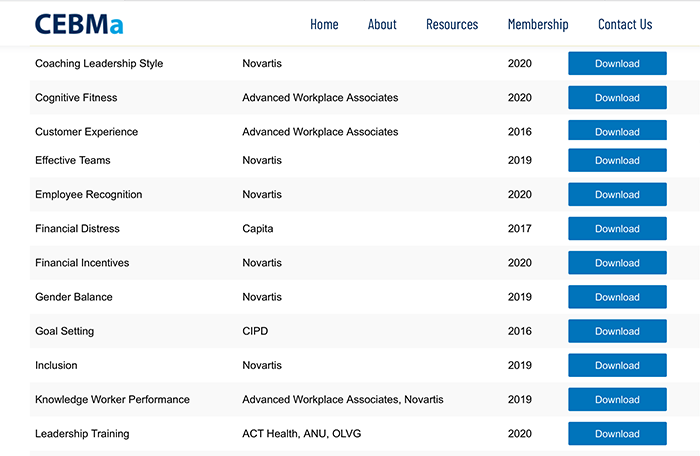The width and height of the screenshot is (700, 456).
Task: Click year 2019 in Gender Balance row
Action: click(x=520, y=297)
